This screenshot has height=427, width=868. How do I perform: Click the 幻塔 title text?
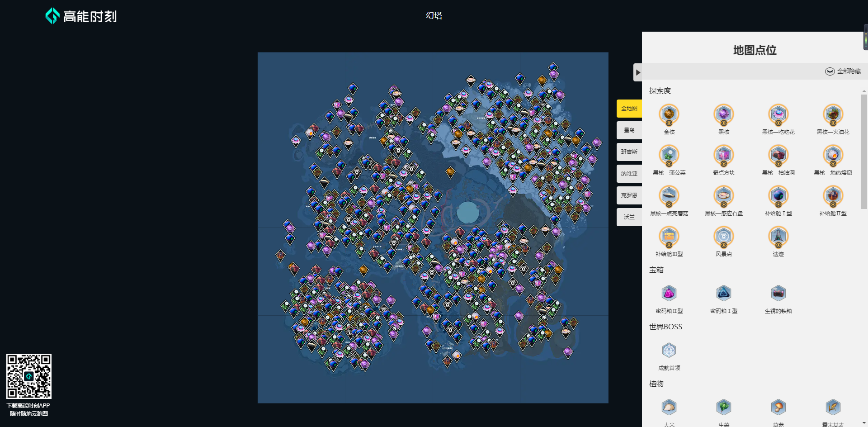click(x=434, y=16)
